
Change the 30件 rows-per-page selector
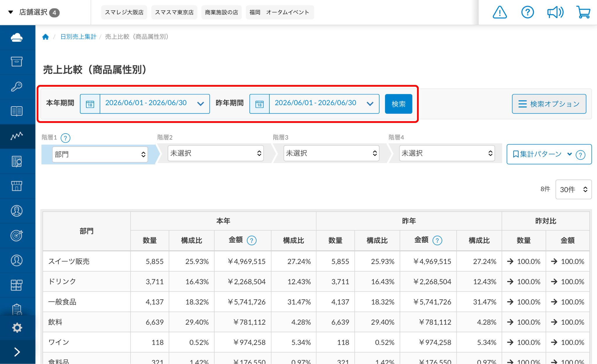[573, 189]
